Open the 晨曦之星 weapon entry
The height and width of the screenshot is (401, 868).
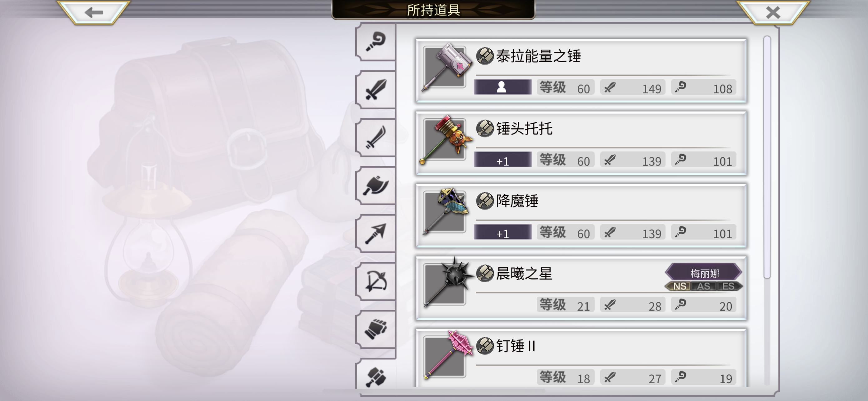581,288
